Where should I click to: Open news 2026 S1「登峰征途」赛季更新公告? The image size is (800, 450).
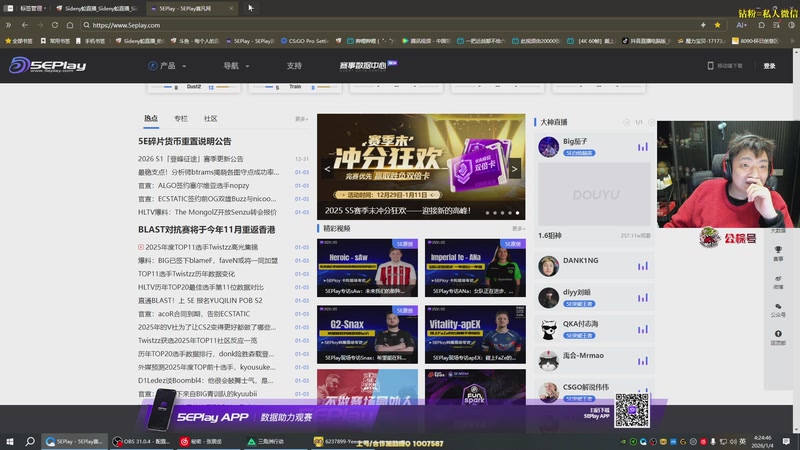pyautogui.click(x=190, y=159)
